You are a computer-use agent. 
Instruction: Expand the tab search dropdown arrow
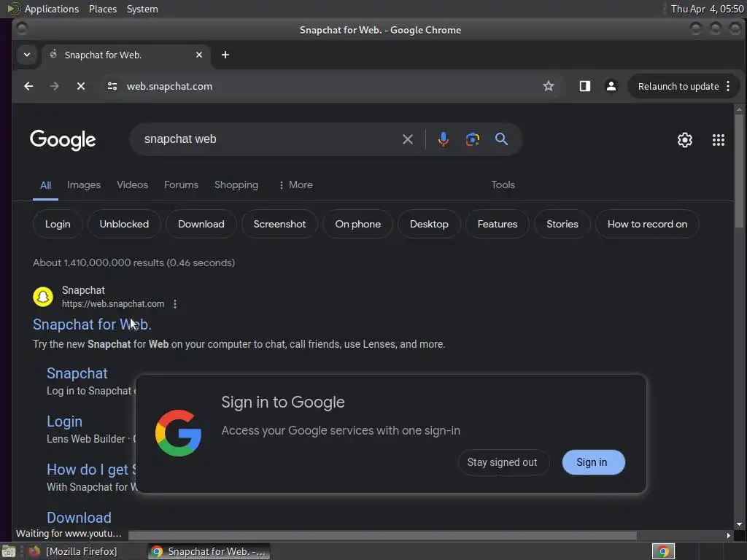(x=27, y=55)
